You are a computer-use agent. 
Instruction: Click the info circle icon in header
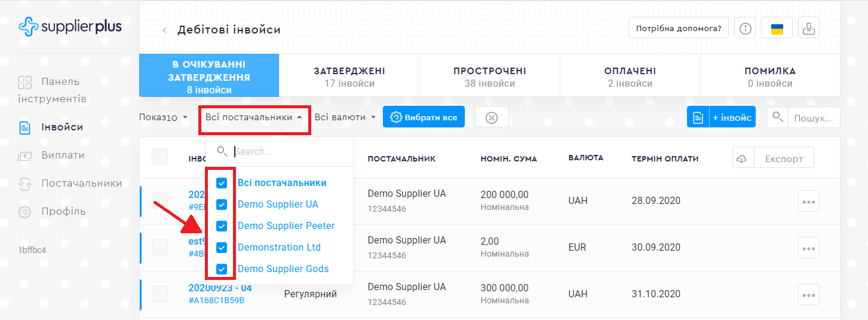(x=745, y=28)
